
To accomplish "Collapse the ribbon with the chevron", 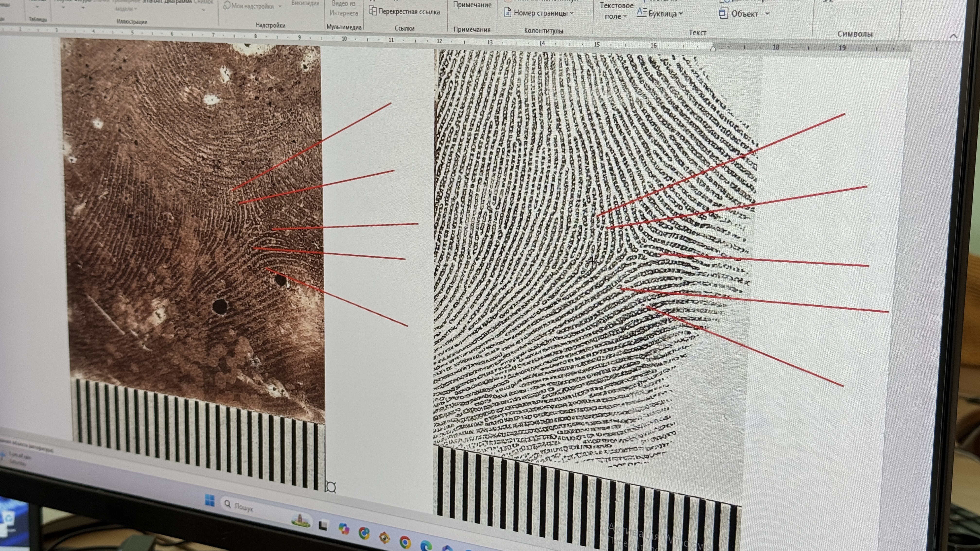I will pos(953,36).
